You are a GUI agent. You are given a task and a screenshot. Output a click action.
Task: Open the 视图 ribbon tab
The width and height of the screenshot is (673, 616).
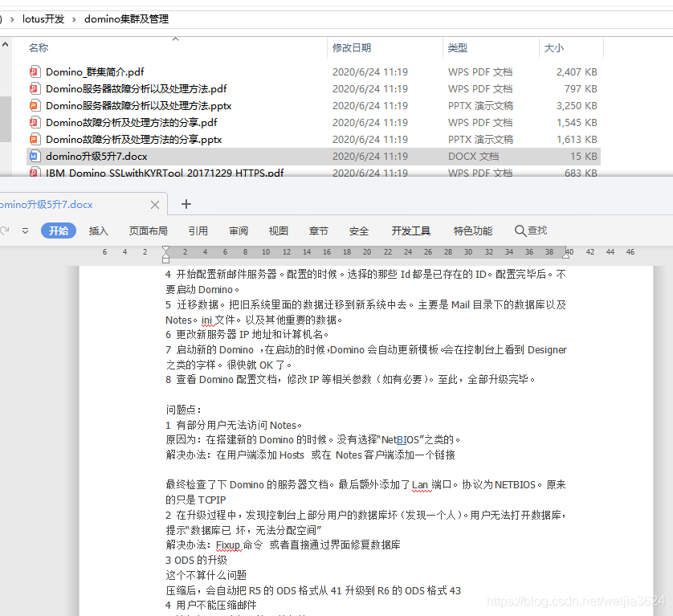(278, 231)
